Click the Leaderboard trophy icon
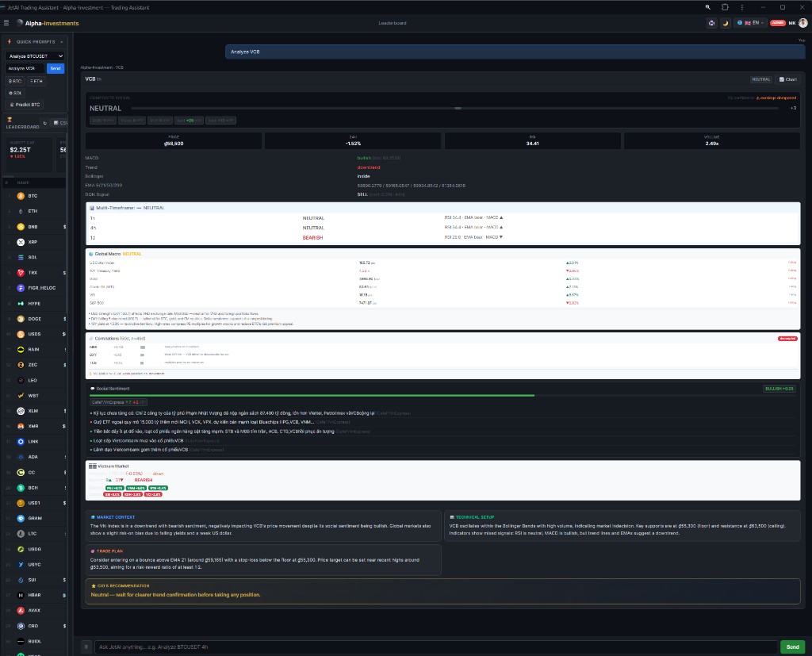This screenshot has height=656, width=812. coord(10,120)
